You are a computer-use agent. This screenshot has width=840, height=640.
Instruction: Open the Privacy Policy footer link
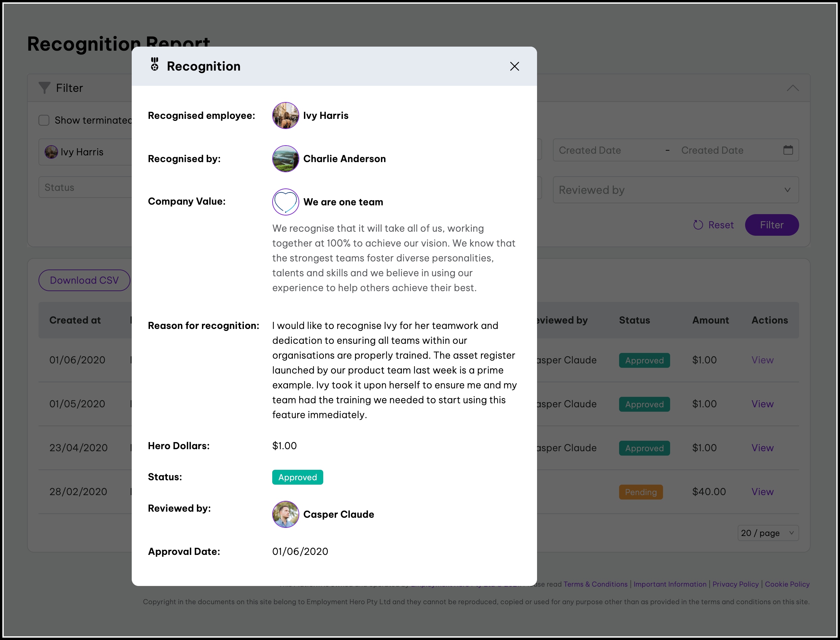(x=735, y=584)
